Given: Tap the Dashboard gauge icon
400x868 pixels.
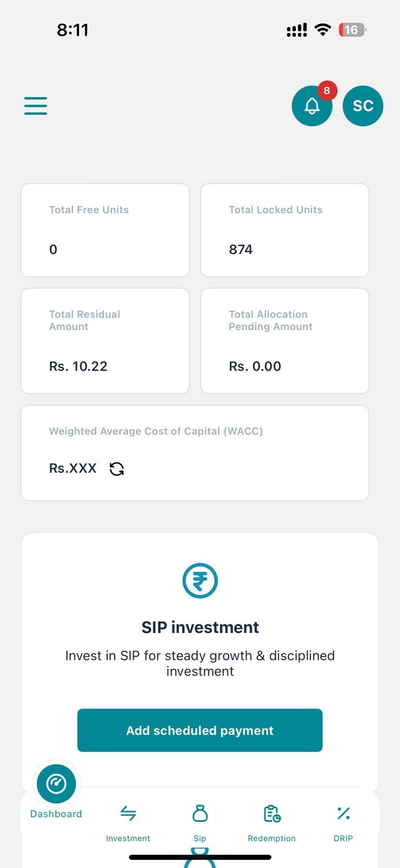Looking at the screenshot, I should pos(56,784).
